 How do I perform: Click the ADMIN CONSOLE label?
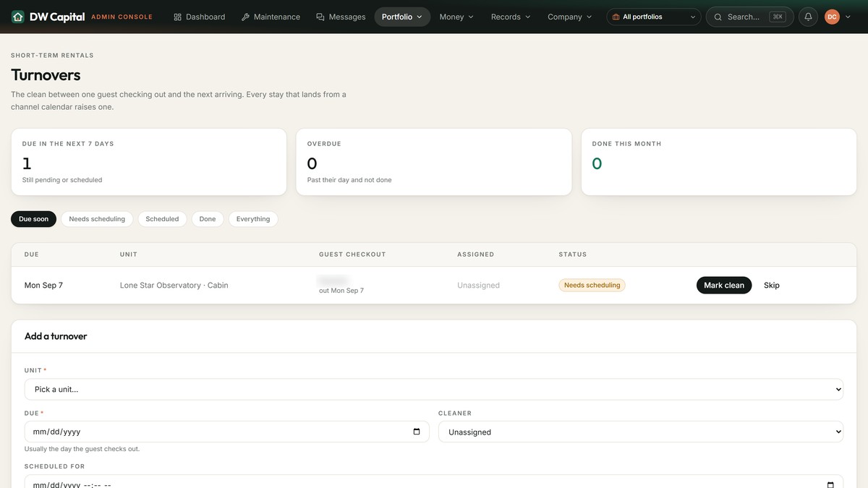(x=122, y=17)
